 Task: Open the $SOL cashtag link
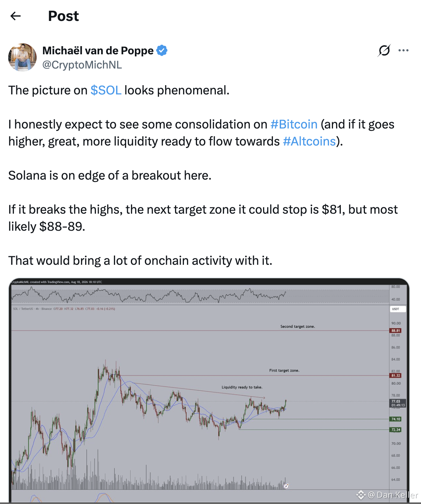click(x=106, y=90)
